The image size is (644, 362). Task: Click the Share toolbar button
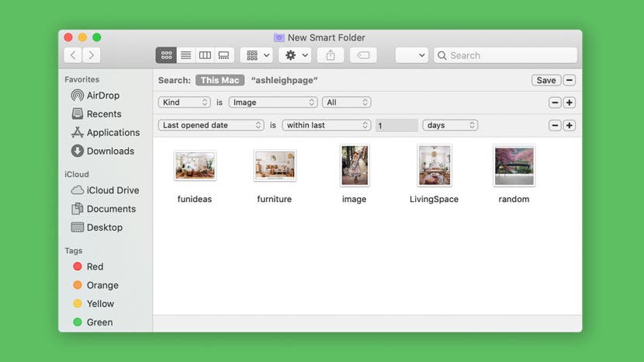click(331, 55)
